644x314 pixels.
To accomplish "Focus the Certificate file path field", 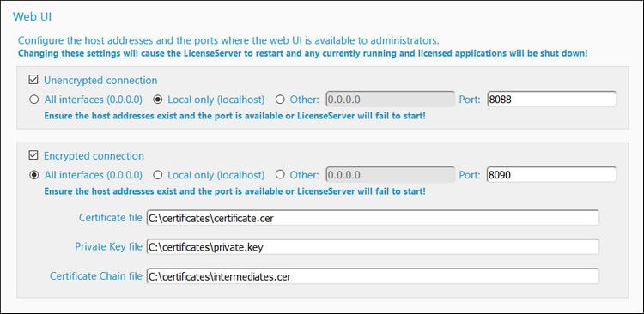I will click(x=373, y=218).
